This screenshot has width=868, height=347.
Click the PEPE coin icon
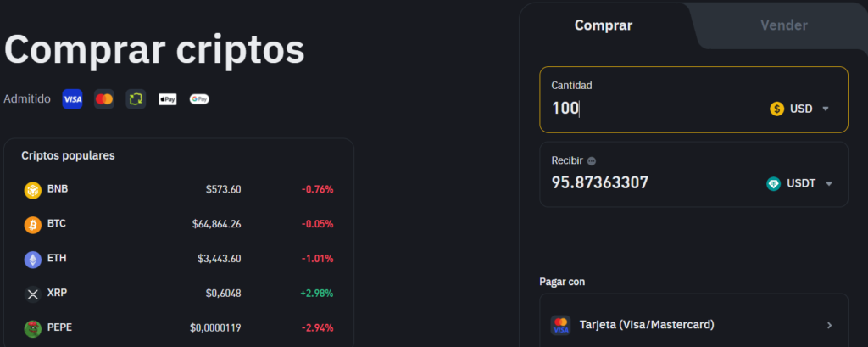pos(33,327)
